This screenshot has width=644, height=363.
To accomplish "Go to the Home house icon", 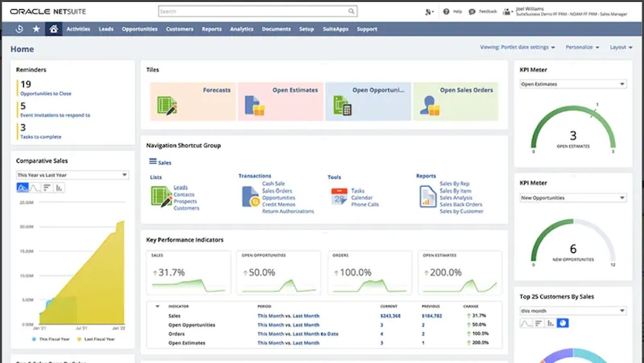I will 54,29.
